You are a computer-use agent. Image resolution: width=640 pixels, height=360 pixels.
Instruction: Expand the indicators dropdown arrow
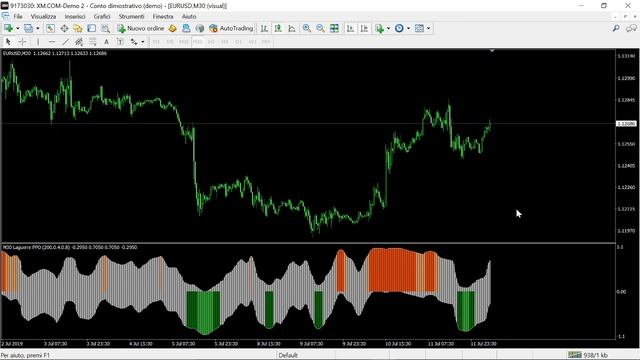point(388,28)
